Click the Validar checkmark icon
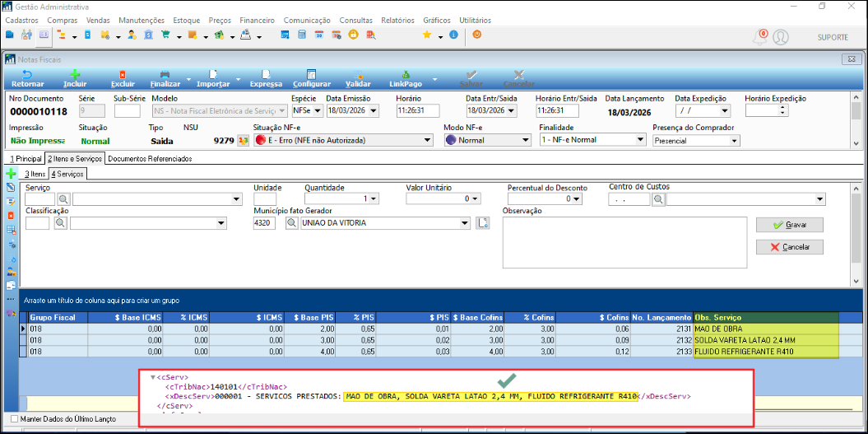Screen dimensions: 868x434 pyautogui.click(x=358, y=74)
